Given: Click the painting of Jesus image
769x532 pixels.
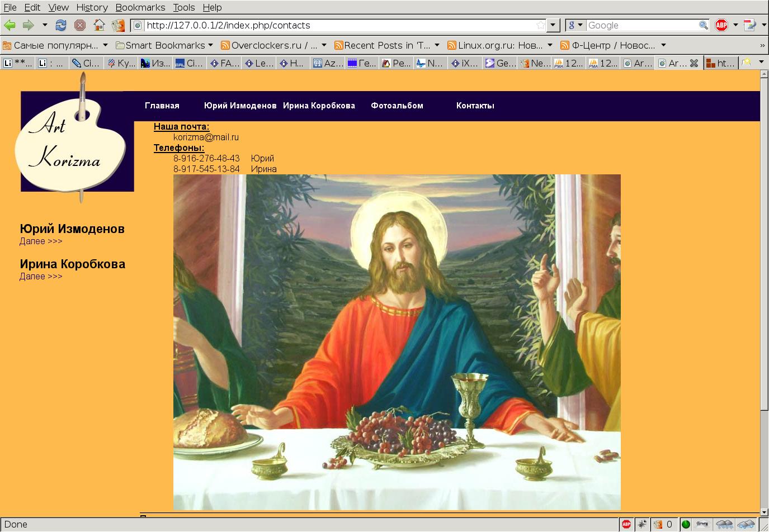Looking at the screenshot, I should coord(397,342).
